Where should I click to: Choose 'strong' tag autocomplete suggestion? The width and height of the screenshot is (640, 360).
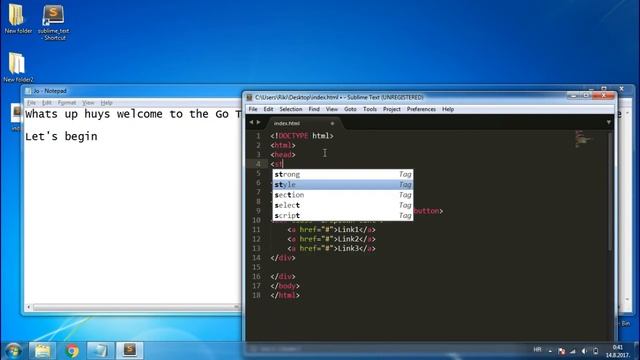343,174
